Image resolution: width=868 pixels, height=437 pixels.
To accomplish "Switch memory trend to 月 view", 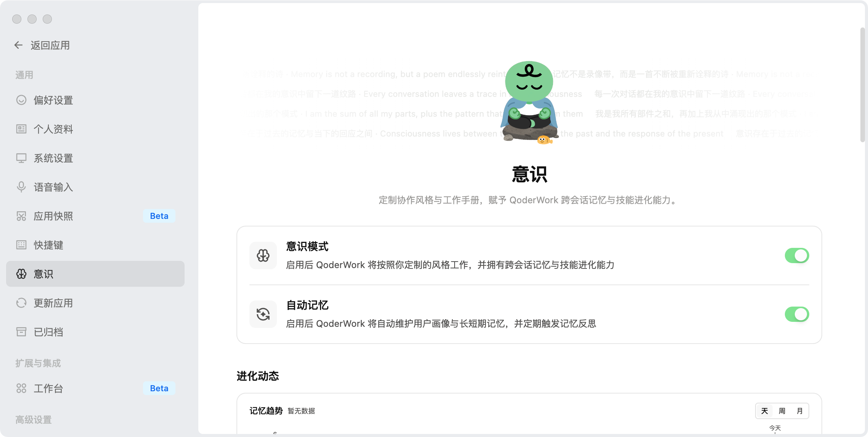I will 800,411.
